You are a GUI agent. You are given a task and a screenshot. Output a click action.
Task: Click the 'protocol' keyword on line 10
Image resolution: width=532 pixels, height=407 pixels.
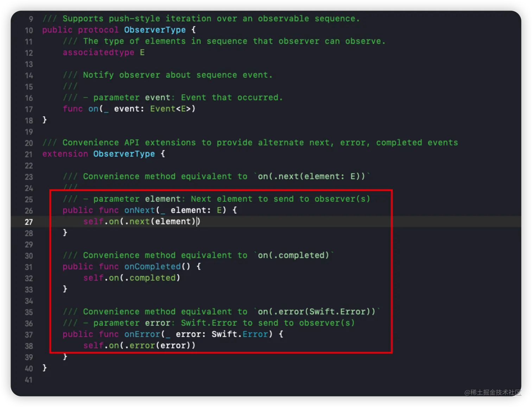(x=98, y=30)
